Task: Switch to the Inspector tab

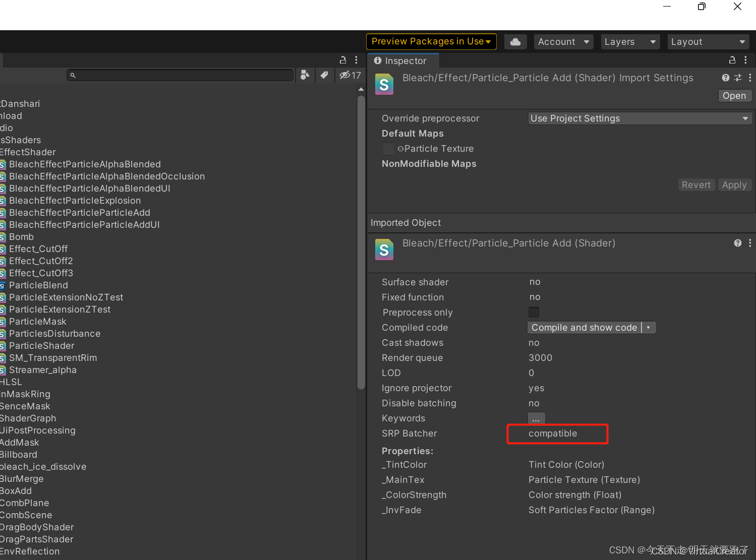Action: [402, 60]
